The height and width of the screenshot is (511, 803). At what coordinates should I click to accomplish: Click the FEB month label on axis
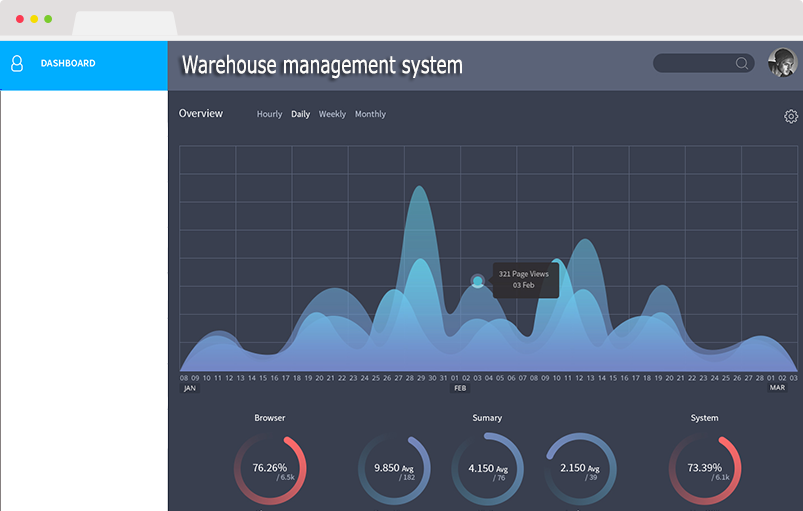[x=460, y=388]
